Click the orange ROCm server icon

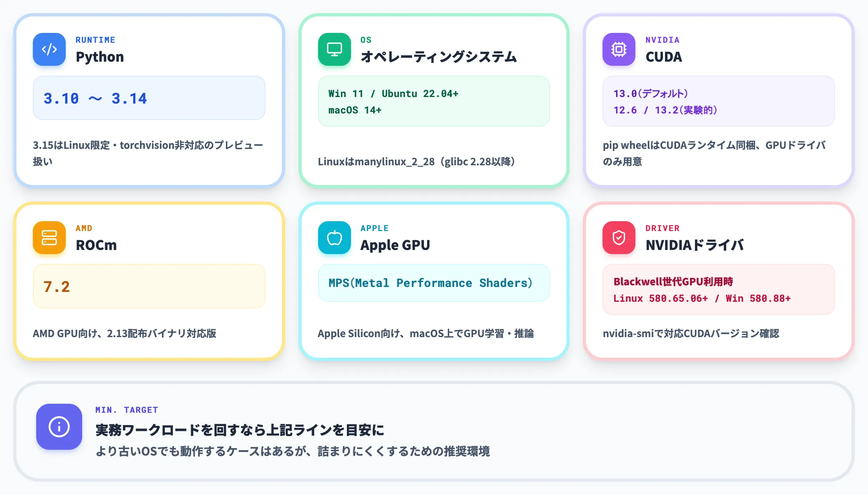[49, 238]
